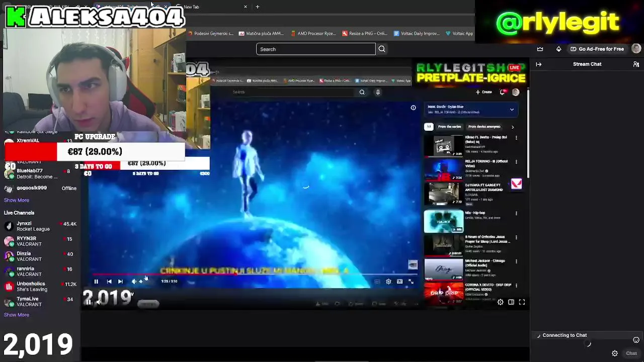Toggle Twitch player theatre mode icon

[x=511, y=302]
